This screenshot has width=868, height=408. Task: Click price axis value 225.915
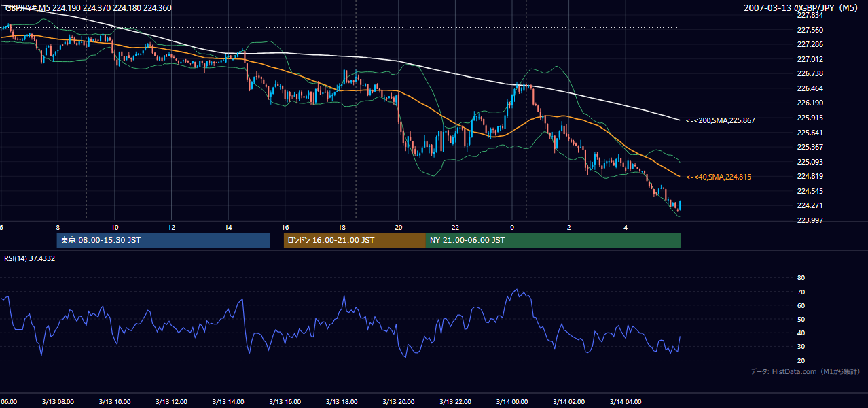(810, 118)
